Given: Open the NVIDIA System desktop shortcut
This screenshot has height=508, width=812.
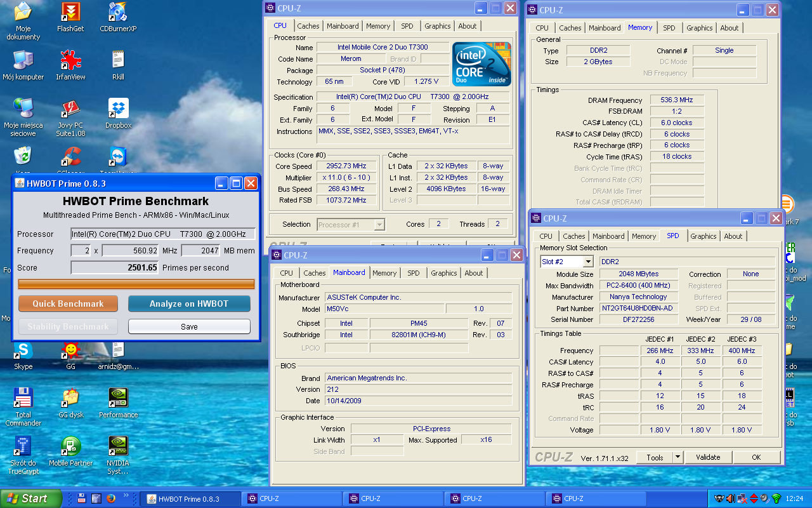Looking at the screenshot, I should [118, 446].
